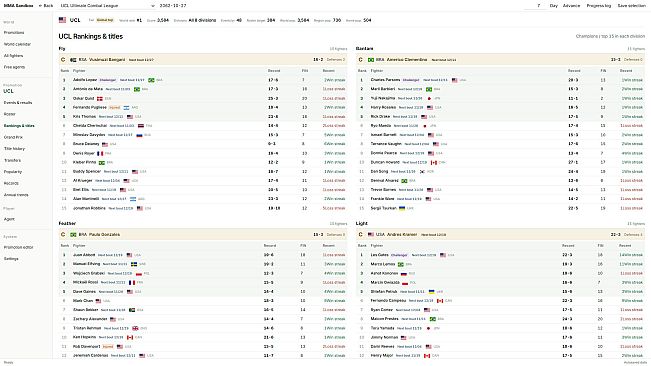The height and width of the screenshot is (366, 651).
Task: Click the Japan flag next to Taro Yamada
Action: (x=428, y=328)
